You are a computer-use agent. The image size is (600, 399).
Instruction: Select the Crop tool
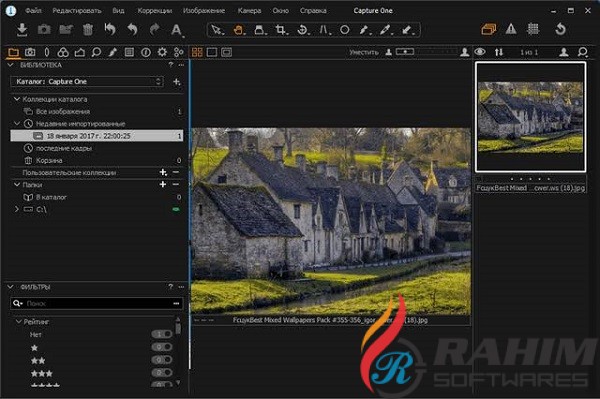281,30
